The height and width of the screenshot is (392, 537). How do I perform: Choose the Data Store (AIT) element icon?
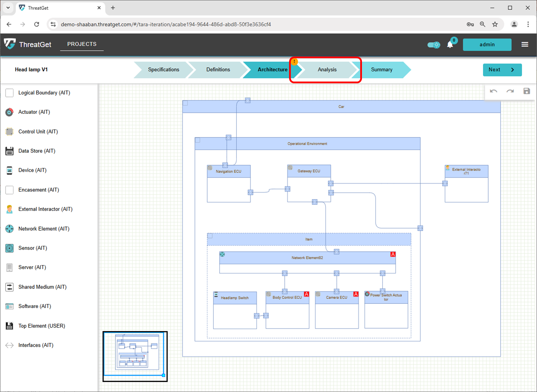9,151
